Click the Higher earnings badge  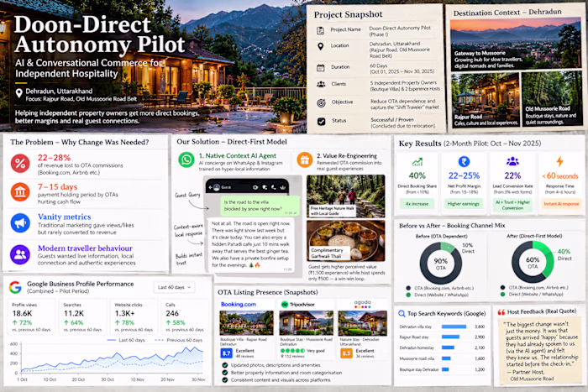point(464,204)
